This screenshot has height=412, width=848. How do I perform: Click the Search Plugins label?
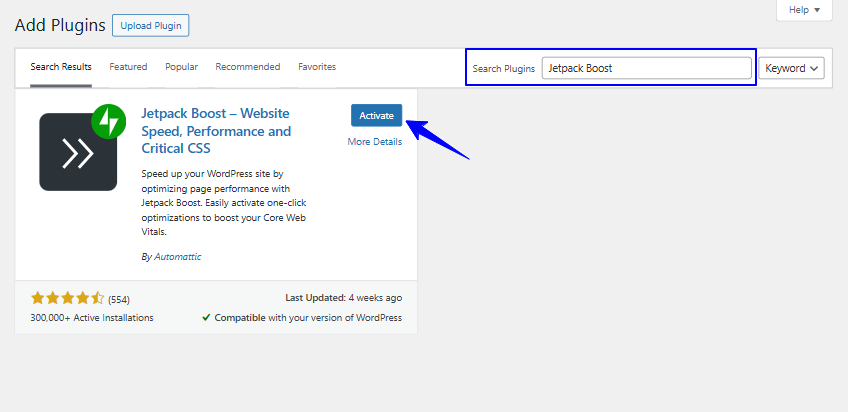click(x=504, y=69)
